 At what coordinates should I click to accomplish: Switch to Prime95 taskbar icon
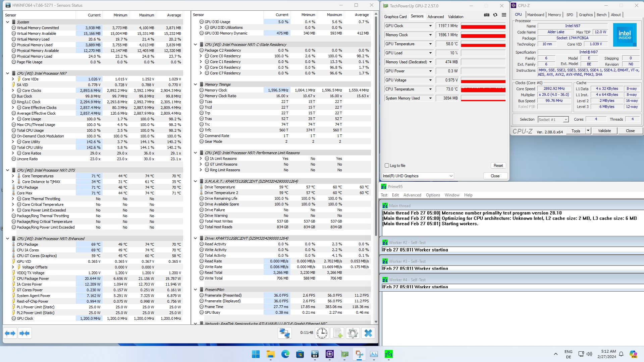tap(388, 354)
